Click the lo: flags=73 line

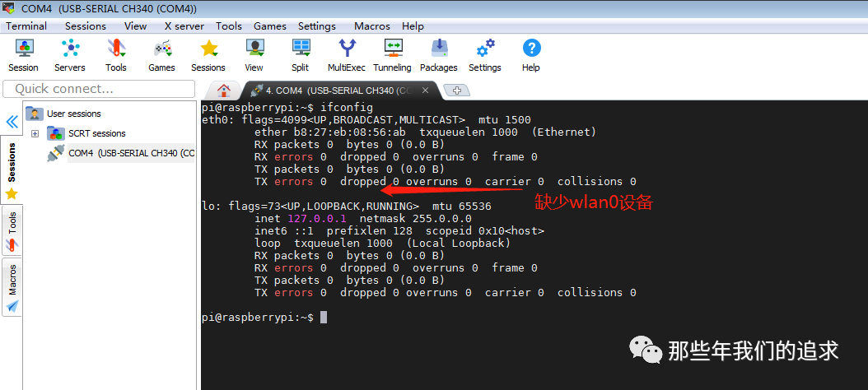(347, 207)
